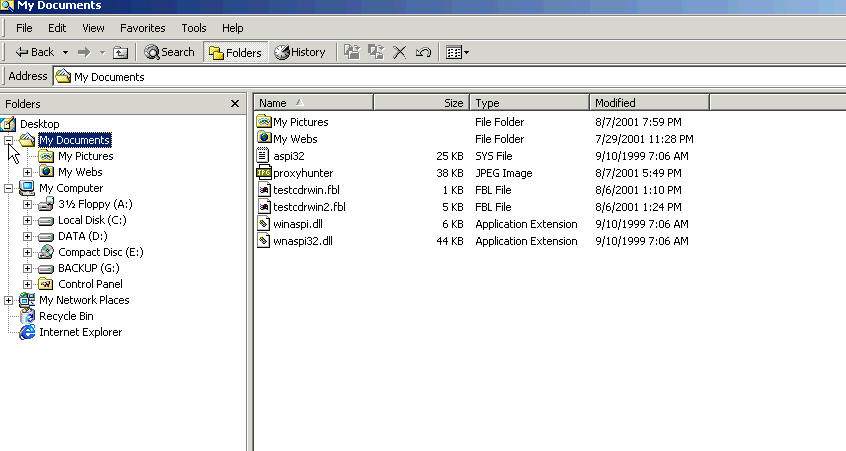The height and width of the screenshot is (451, 846).
Task: Click the Internet Explorer tree icon
Action: click(x=27, y=332)
